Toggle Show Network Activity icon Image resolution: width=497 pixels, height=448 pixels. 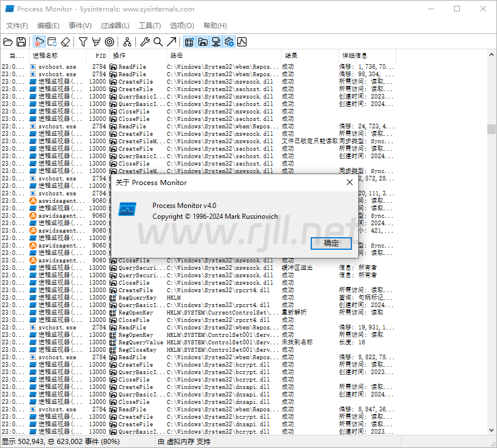[216, 42]
